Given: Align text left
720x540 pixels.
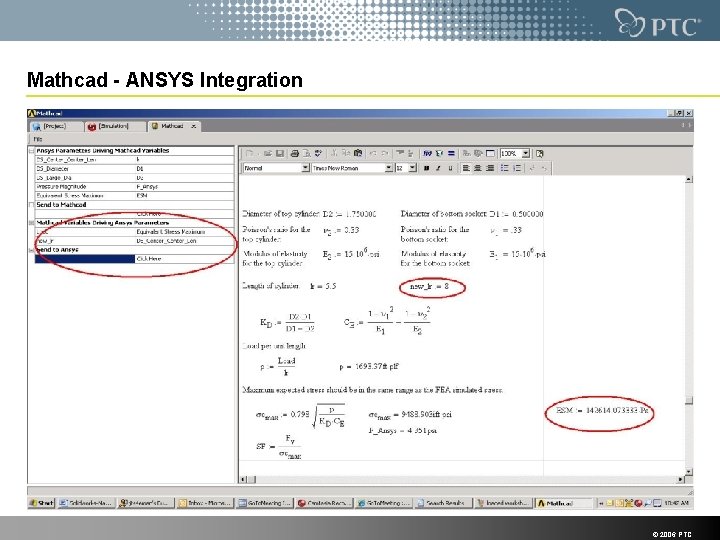Looking at the screenshot, I should pos(466,168).
